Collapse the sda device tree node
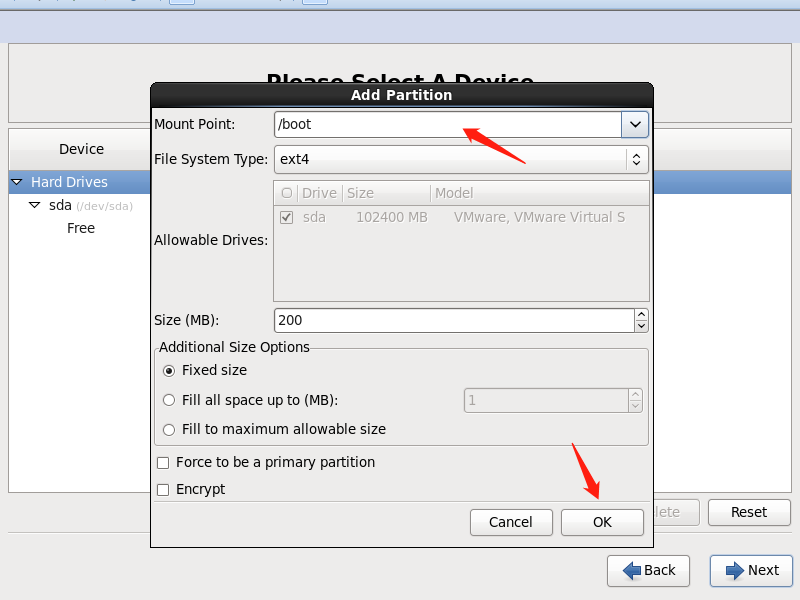 (35, 205)
